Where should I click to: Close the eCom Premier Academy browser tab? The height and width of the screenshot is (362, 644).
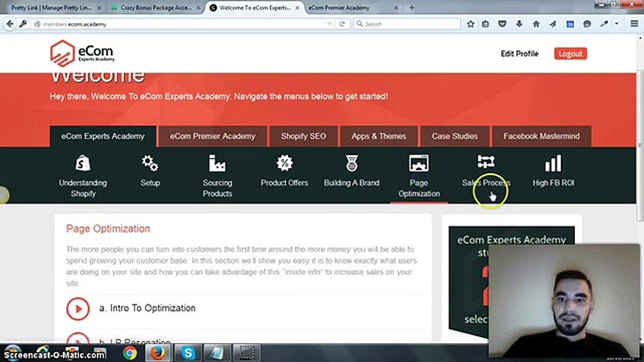[x=396, y=8]
